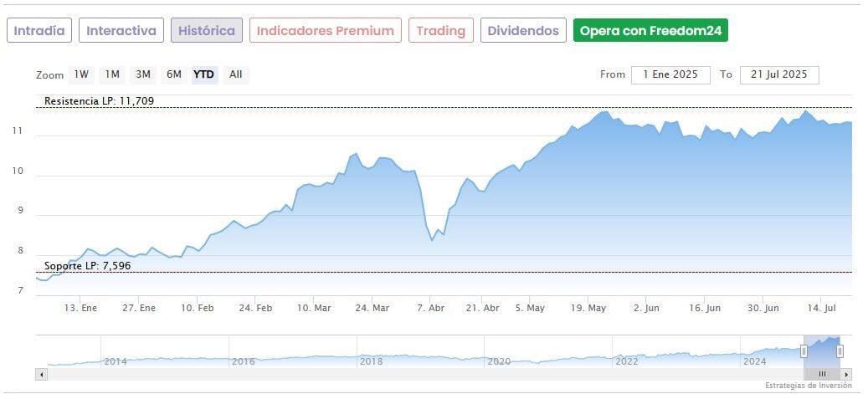Select the 1W zoom range
Screen dimensions: 868x399
[x=81, y=74]
